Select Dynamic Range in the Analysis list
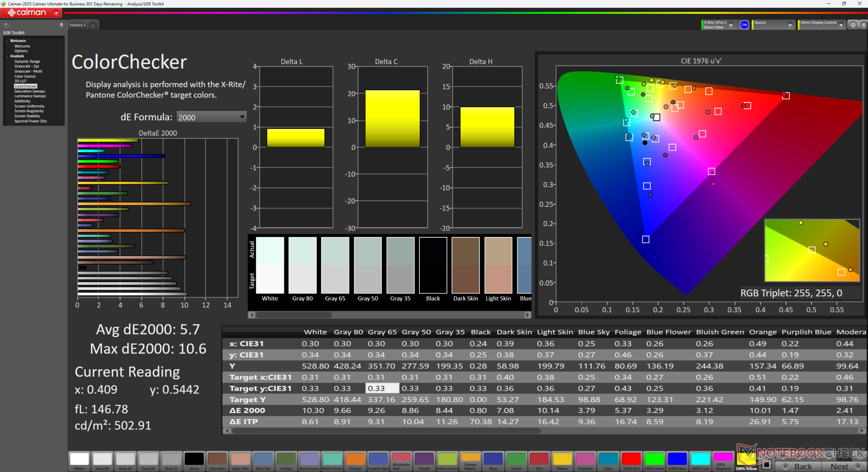 (27, 61)
